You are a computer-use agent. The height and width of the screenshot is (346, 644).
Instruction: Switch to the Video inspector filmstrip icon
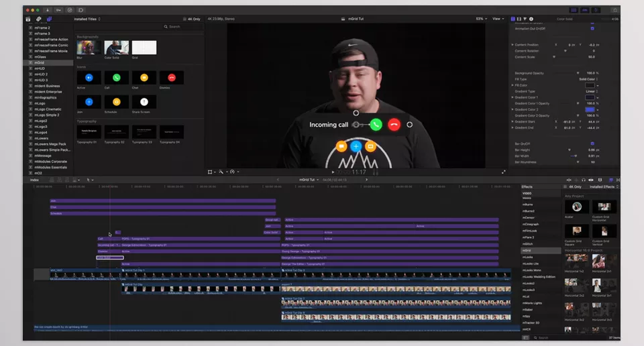pos(519,19)
